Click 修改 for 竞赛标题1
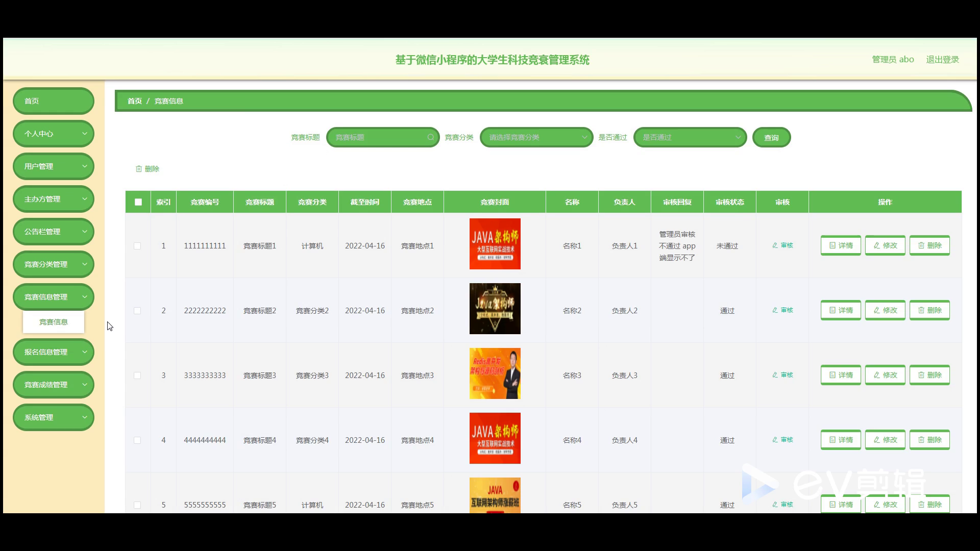This screenshot has height=551, width=980. pyautogui.click(x=885, y=245)
